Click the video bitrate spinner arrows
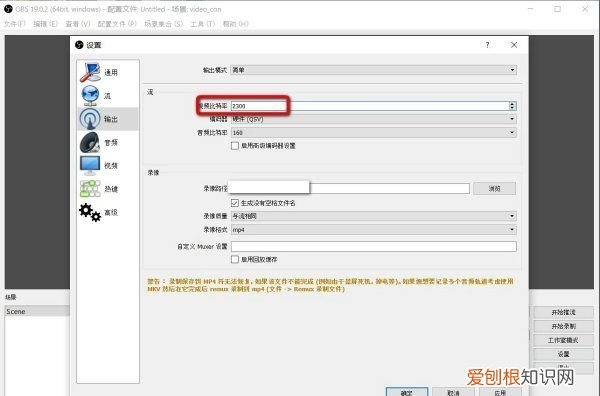This screenshot has width=600, height=396. (x=512, y=106)
